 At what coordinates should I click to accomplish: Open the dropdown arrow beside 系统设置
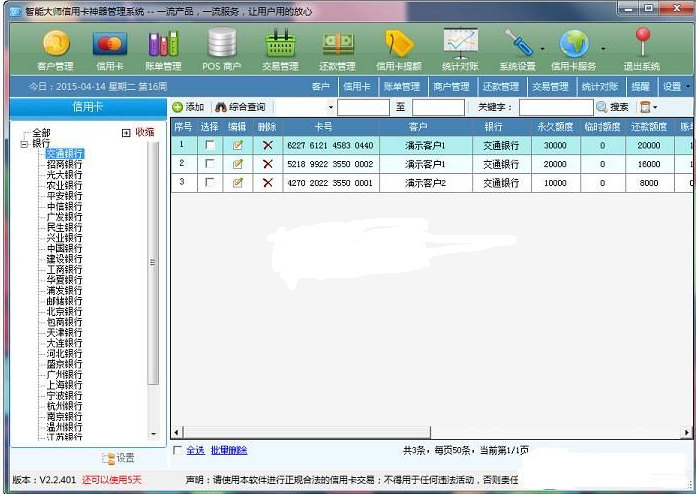(x=542, y=48)
